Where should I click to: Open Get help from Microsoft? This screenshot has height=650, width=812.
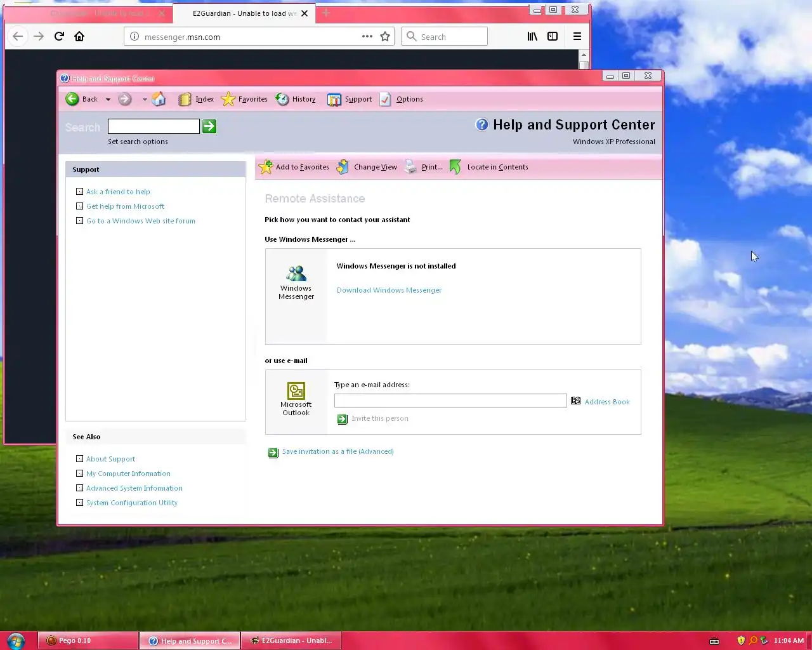point(125,206)
